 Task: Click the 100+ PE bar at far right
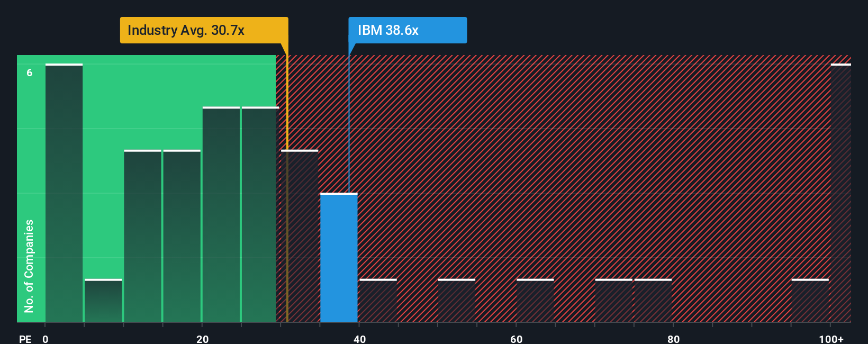(x=841, y=193)
